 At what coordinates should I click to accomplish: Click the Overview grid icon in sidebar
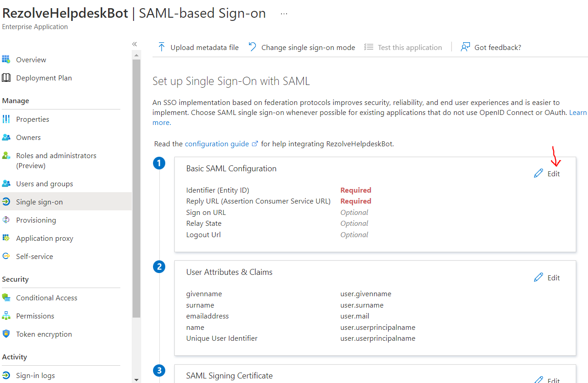click(6, 60)
